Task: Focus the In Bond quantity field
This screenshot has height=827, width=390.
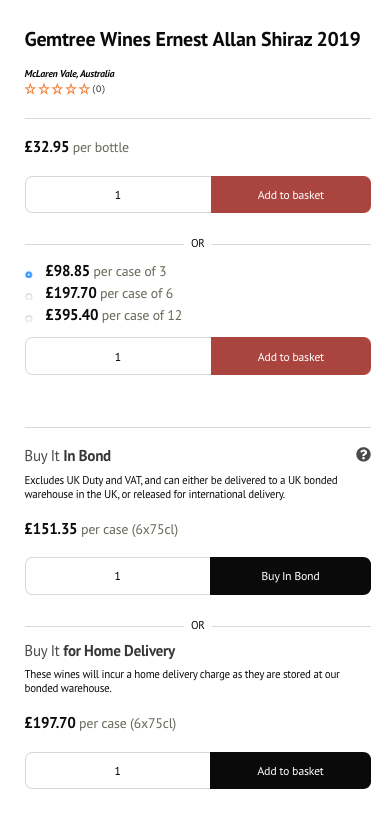Action: click(x=117, y=576)
